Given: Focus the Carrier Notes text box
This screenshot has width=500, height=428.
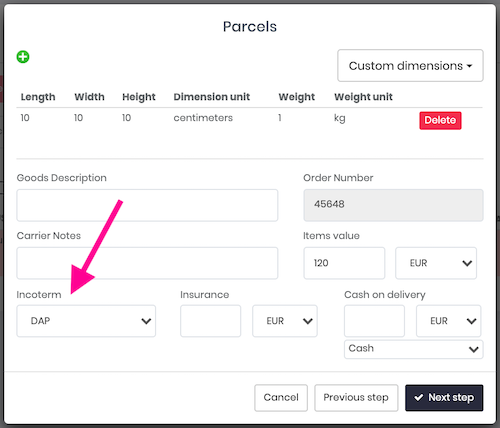Looking at the screenshot, I should tap(147, 263).
